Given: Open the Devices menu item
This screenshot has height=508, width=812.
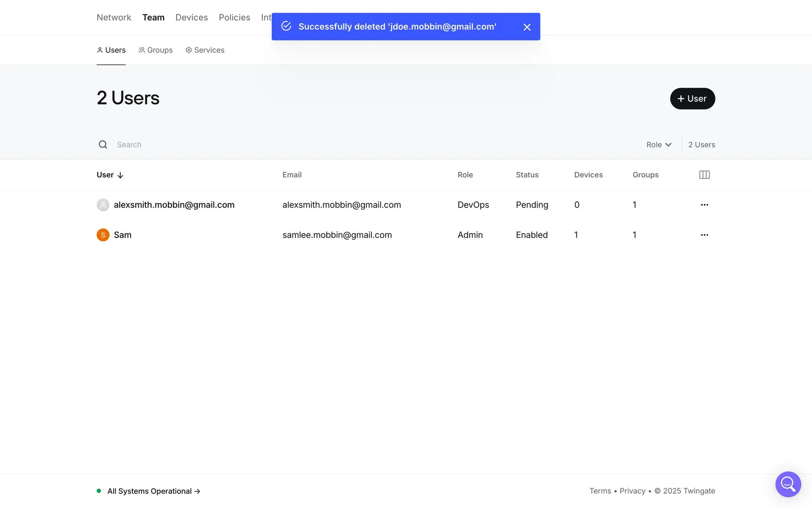Looking at the screenshot, I should click(x=192, y=17).
